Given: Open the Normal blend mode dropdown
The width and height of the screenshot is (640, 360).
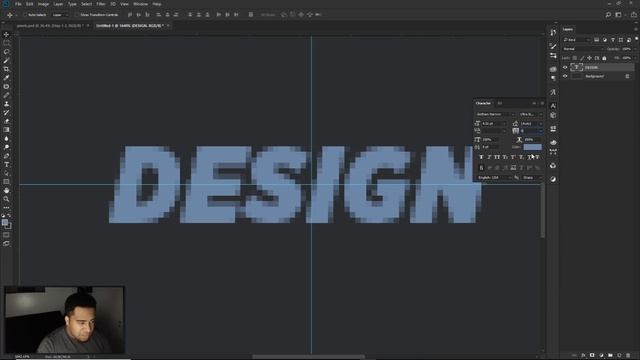Looking at the screenshot, I should tap(583, 49).
